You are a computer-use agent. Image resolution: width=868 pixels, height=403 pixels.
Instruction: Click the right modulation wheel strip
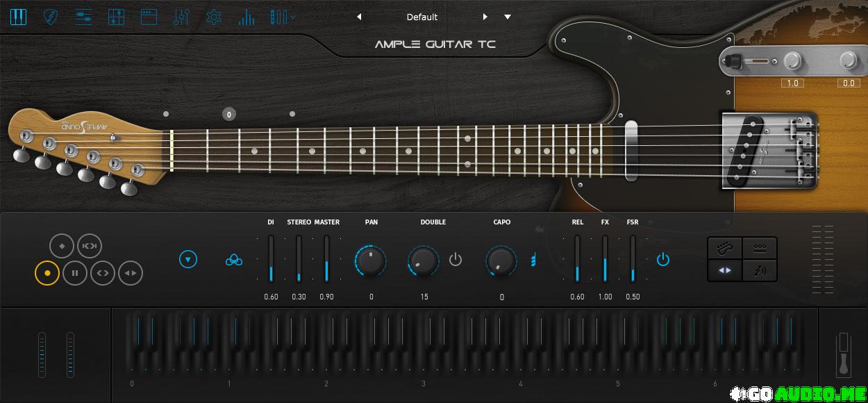[x=70, y=354]
